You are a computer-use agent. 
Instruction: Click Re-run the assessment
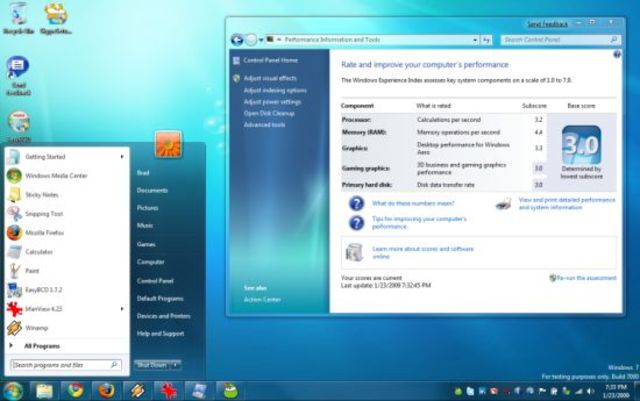(x=586, y=278)
